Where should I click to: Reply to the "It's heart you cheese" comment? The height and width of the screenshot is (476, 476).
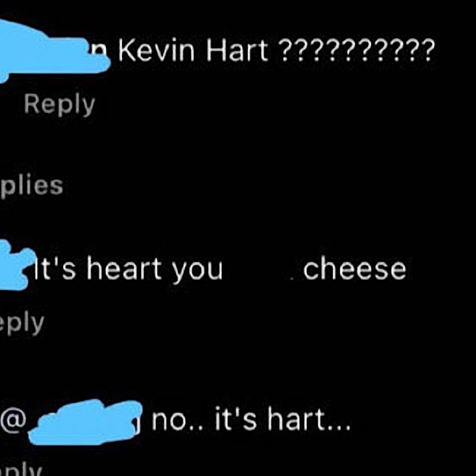tap(22, 322)
